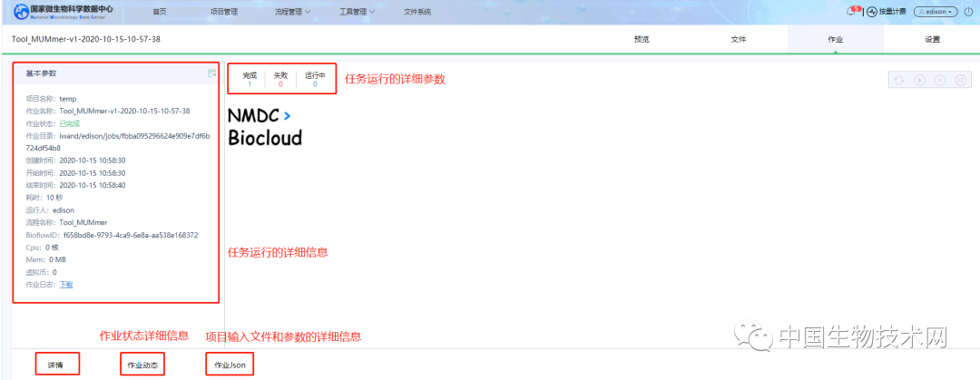Open 项目管理 in the top navigation
980x380 pixels.
coord(224,11)
